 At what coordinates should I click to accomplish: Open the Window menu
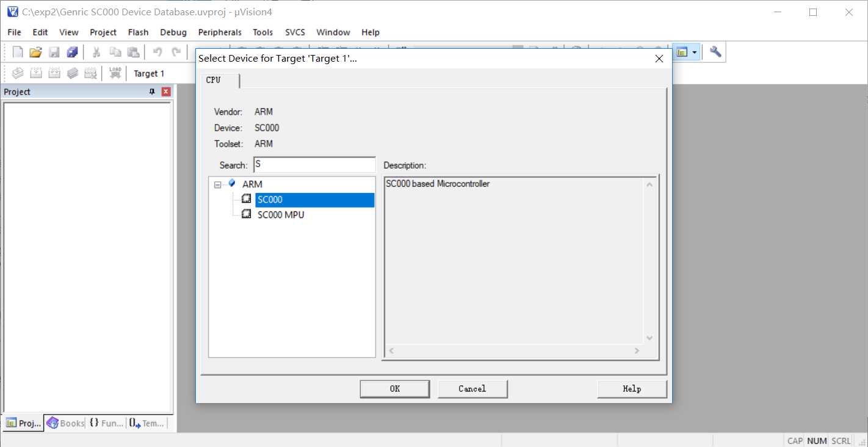pyautogui.click(x=333, y=32)
